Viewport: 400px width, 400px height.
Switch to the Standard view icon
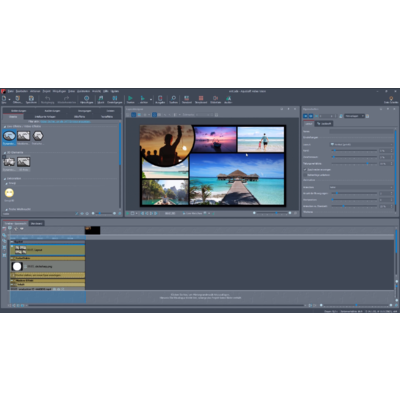point(187,98)
